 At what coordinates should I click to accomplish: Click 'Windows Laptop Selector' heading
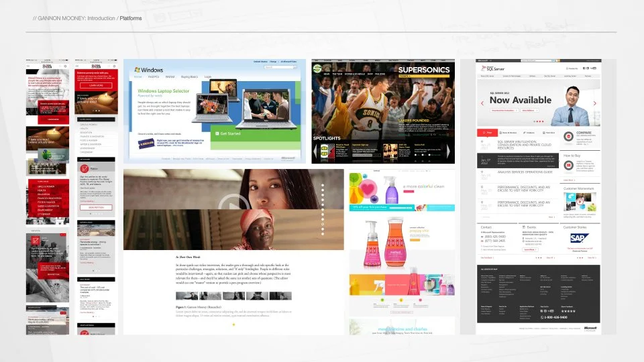(x=164, y=90)
